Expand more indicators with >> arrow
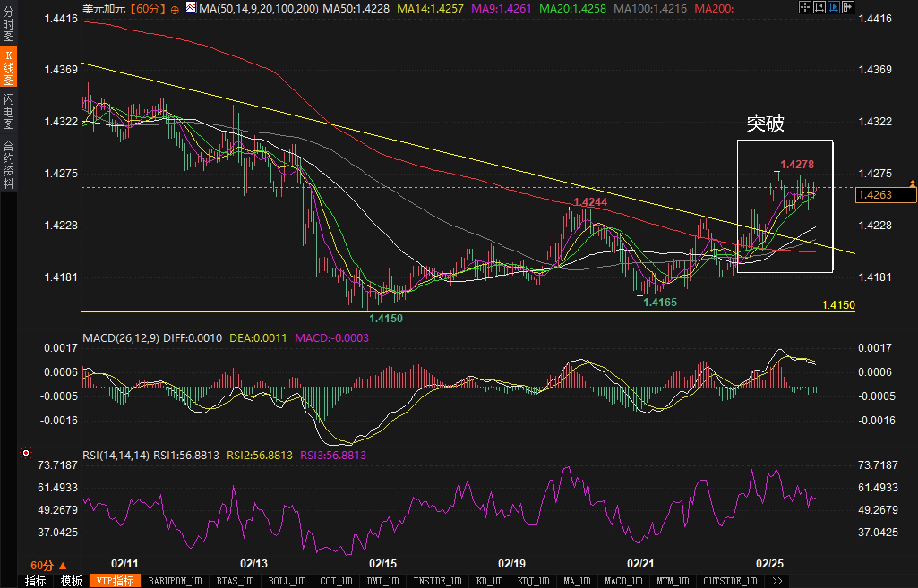The height and width of the screenshot is (588, 918). (777, 581)
